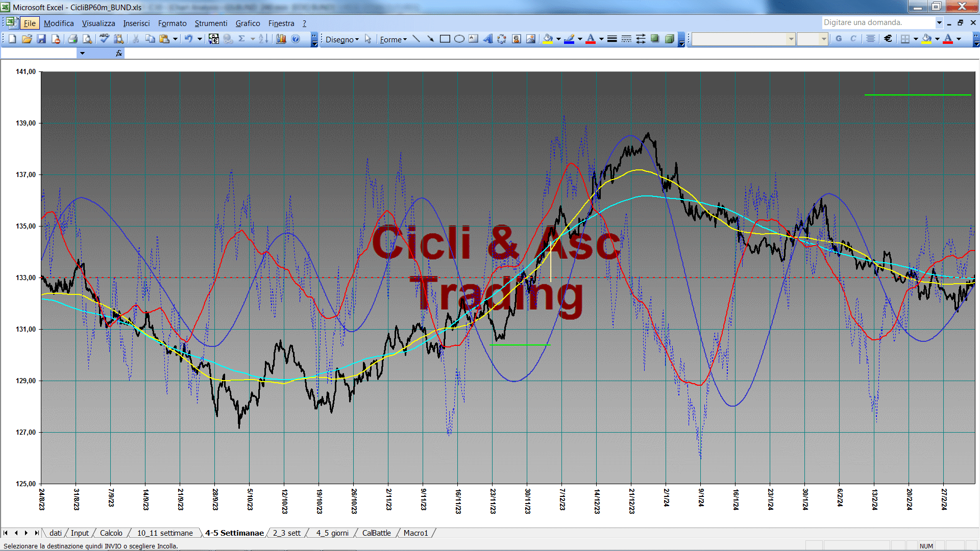Select the Oval drawing tool
This screenshot has width=980, height=551.
click(459, 39)
